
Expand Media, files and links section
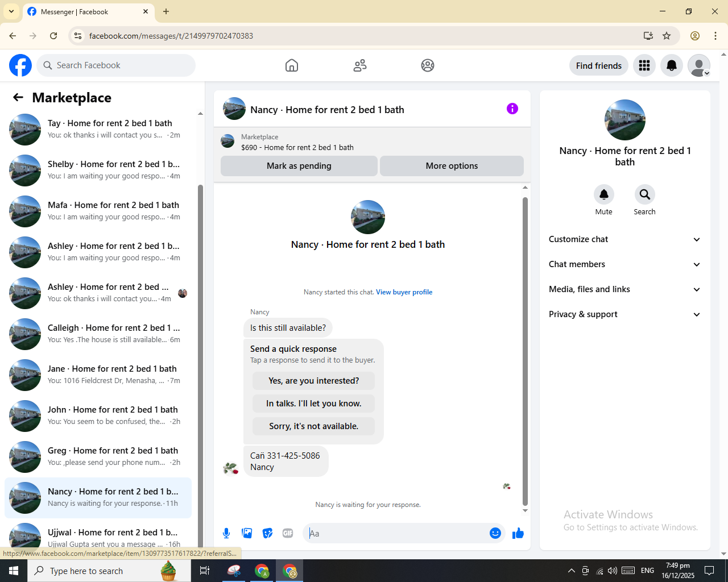click(624, 289)
